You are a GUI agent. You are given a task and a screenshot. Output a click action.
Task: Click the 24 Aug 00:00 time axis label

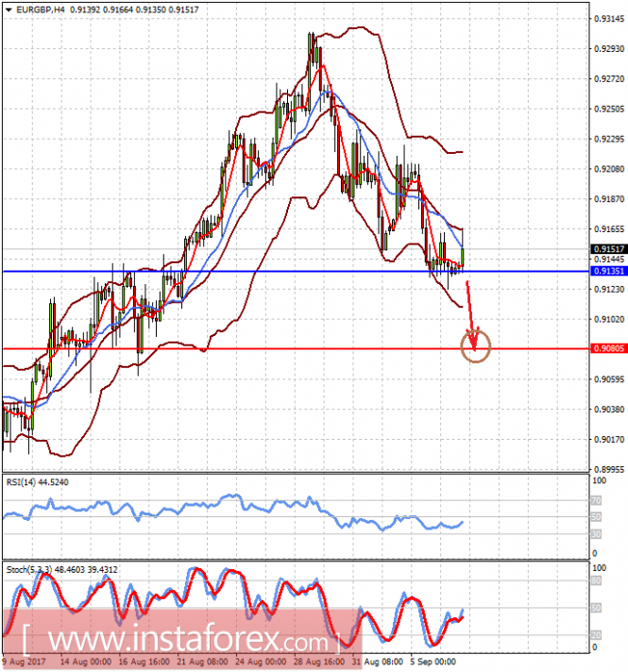tap(261, 662)
